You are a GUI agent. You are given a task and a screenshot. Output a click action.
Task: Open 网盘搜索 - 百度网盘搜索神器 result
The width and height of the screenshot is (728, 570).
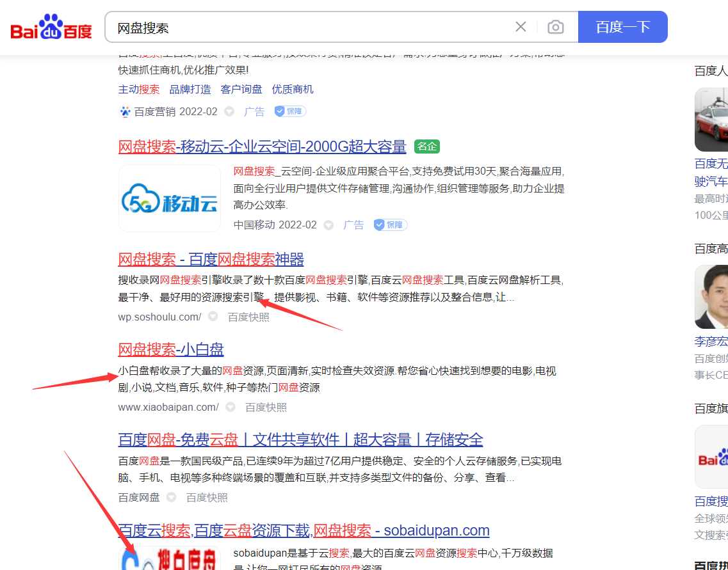(211, 259)
